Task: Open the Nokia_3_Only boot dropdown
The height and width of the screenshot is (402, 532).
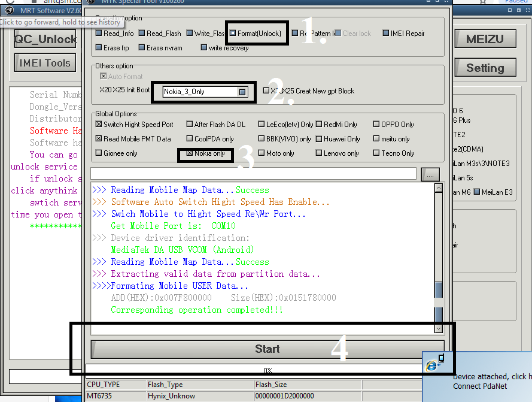Action: (242, 92)
